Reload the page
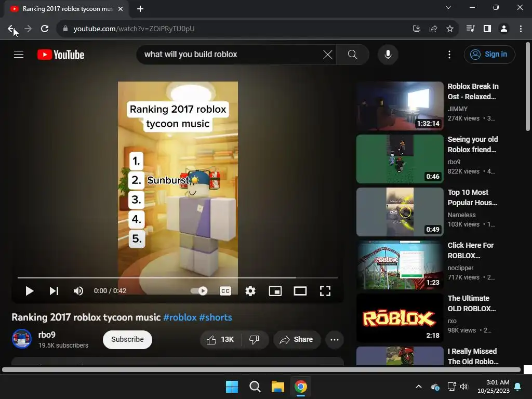 45,29
